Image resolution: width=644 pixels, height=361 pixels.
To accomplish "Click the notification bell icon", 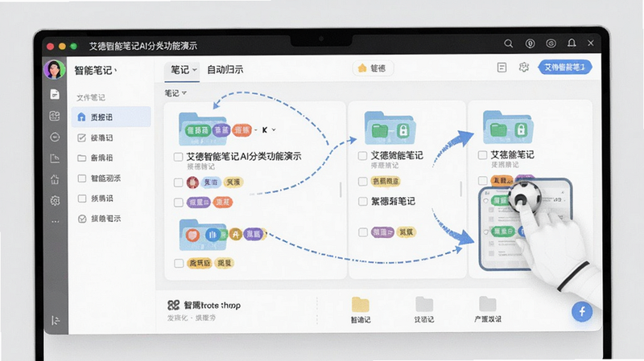I will (x=572, y=43).
